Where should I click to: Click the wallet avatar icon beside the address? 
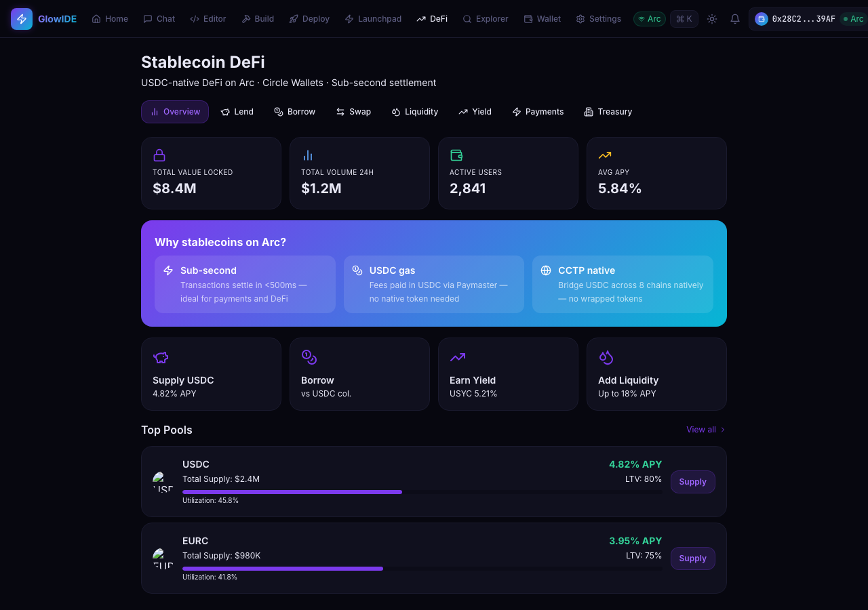tap(762, 19)
